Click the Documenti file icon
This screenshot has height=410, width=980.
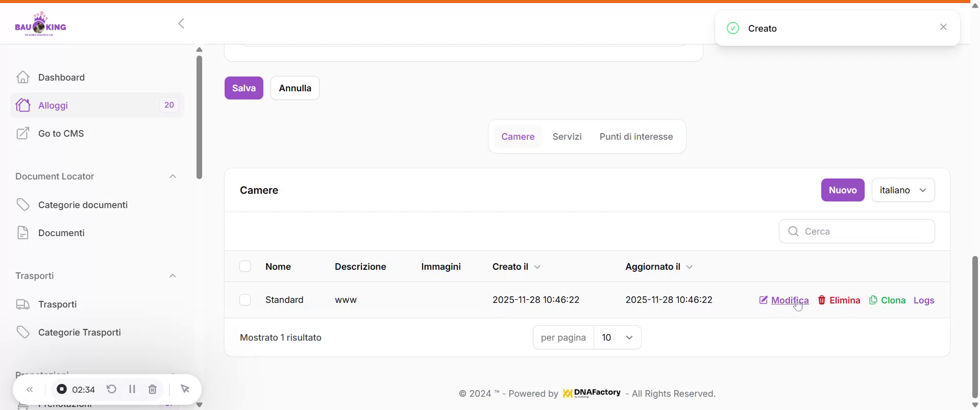pos(22,233)
